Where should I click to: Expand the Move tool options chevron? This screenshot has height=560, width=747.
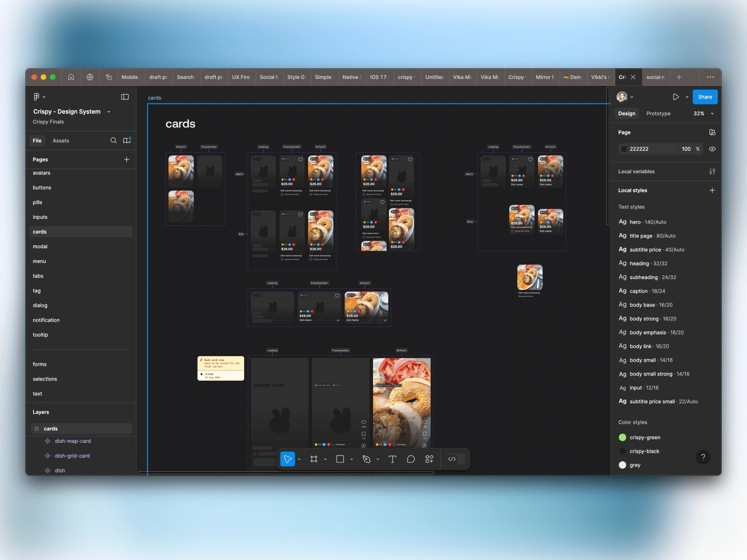299,459
